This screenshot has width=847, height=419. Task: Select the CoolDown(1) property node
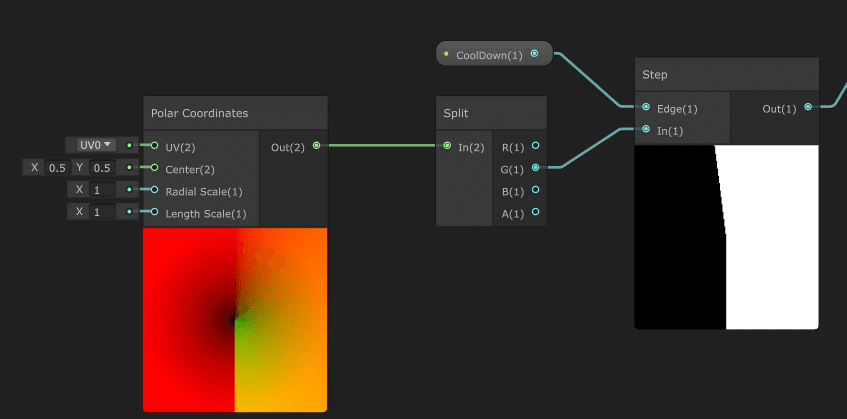point(494,53)
